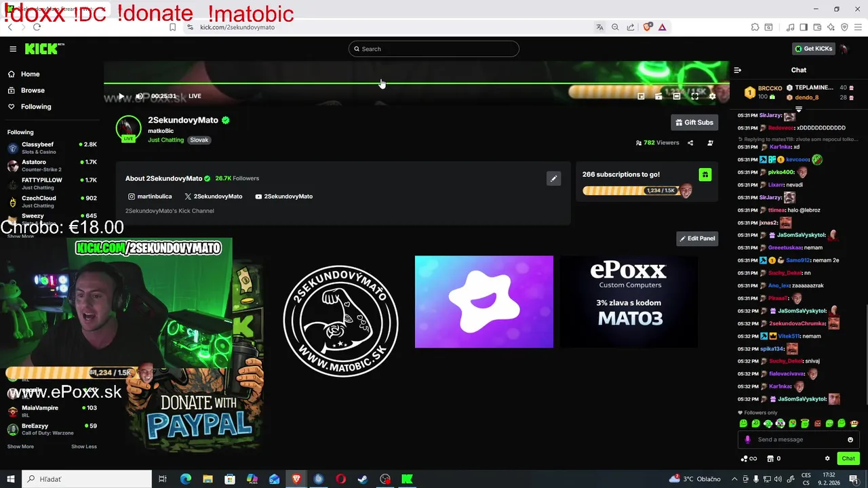This screenshot has width=868, height=488.
Task: Click the browser translate icon
Action: coord(599,27)
